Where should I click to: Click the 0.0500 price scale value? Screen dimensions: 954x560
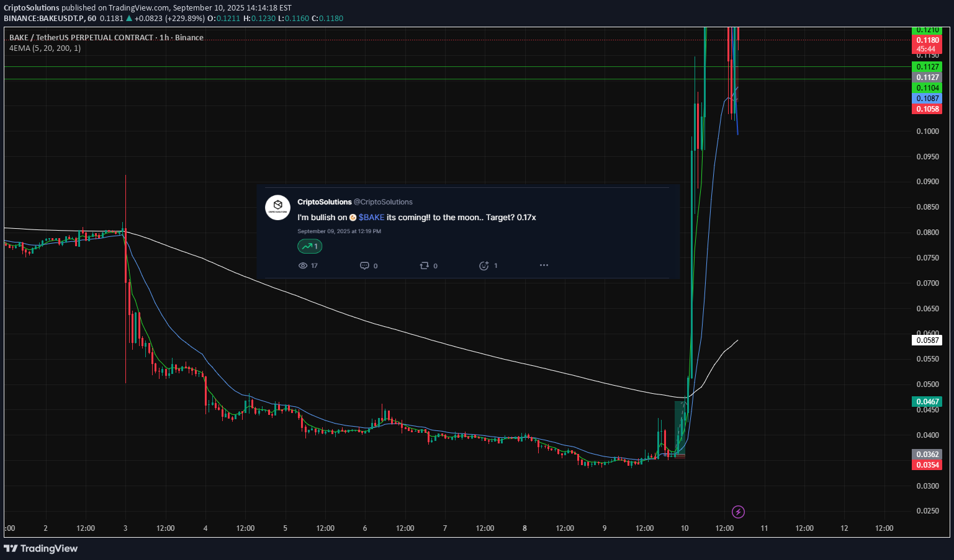pyautogui.click(x=927, y=384)
